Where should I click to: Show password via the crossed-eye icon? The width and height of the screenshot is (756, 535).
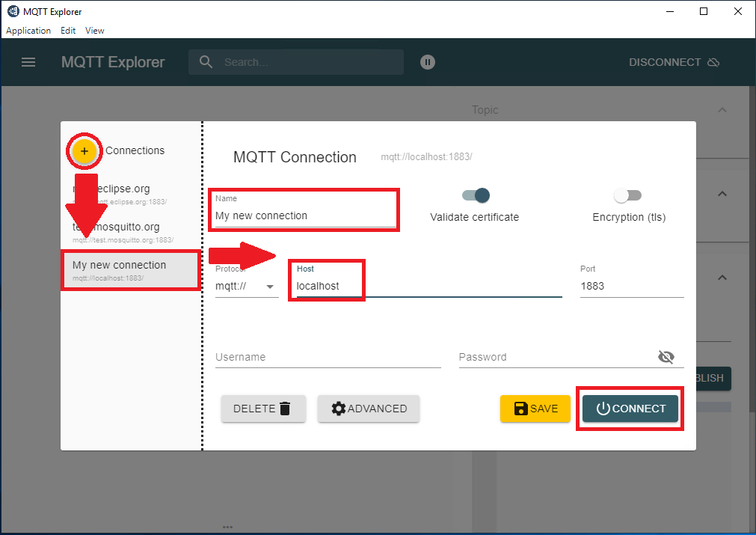666,357
